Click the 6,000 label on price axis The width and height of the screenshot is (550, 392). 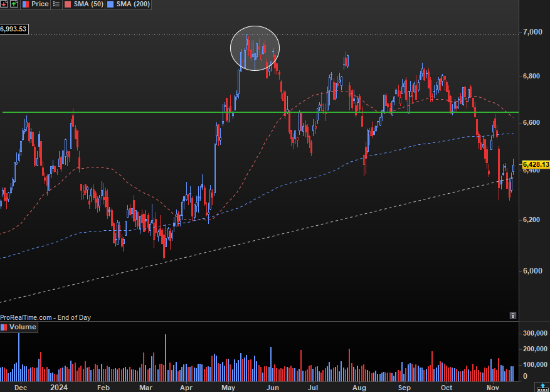[532, 270]
